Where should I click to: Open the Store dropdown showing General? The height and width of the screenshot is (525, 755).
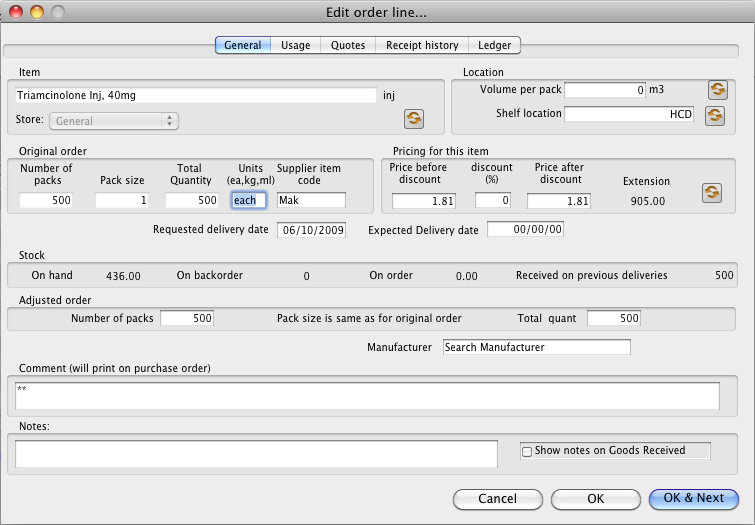click(x=114, y=121)
